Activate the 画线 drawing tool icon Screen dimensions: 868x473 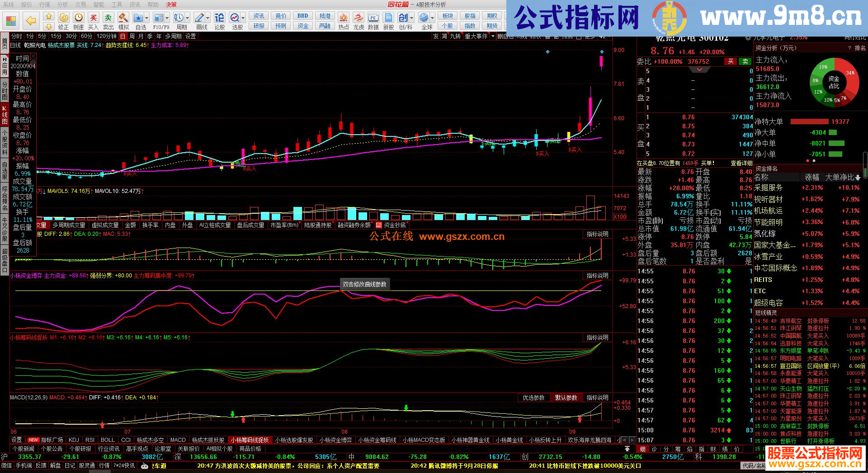tap(199, 18)
